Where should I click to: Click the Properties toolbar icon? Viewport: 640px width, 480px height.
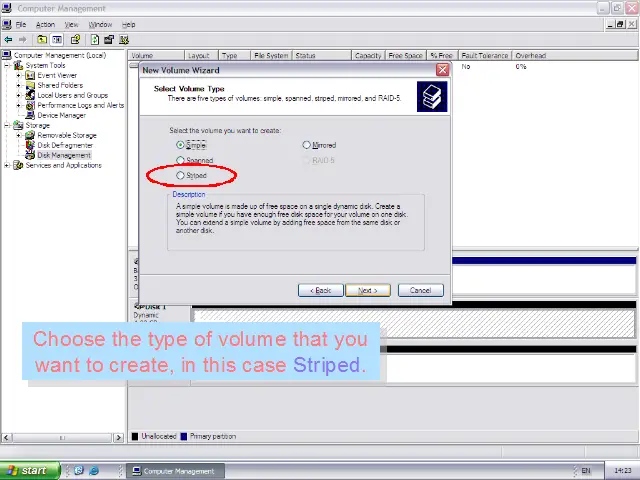pyautogui.click(x=75, y=40)
